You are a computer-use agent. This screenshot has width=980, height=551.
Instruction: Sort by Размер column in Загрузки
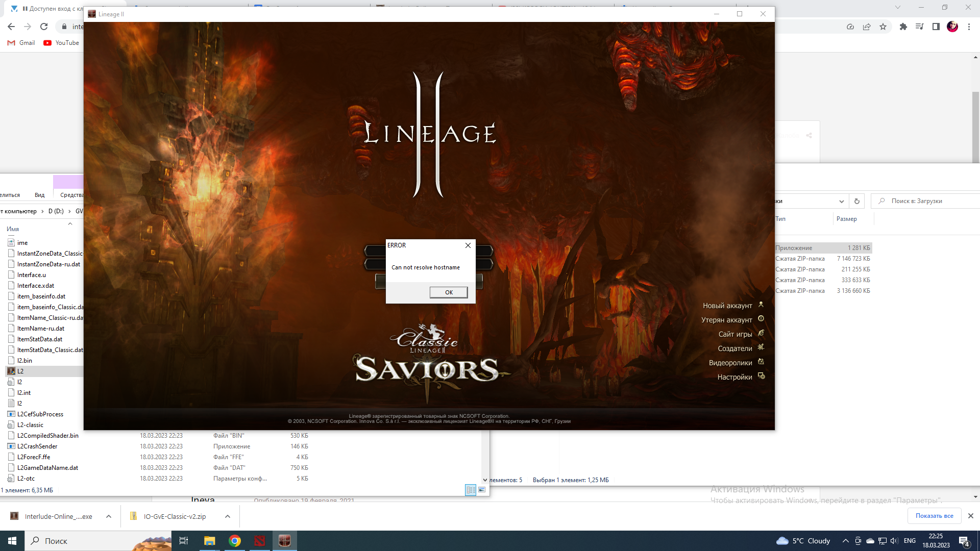(x=847, y=219)
